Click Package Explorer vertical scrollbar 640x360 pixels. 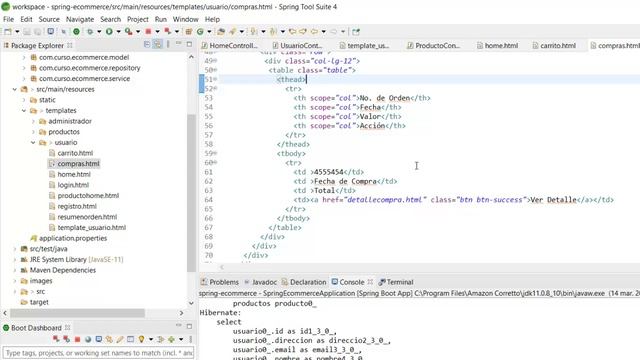click(191, 192)
